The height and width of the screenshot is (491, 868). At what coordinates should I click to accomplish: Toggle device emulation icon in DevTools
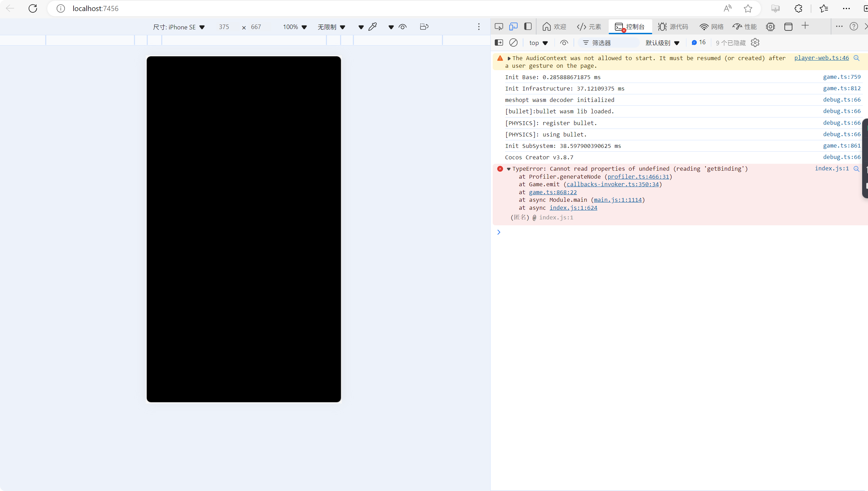point(513,27)
